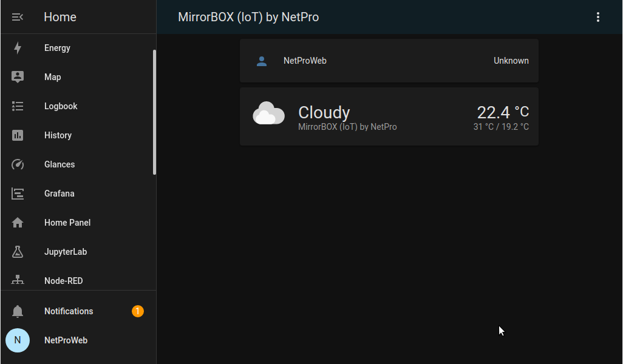Click the Unknown state of NetProWeb
This screenshot has height=364, width=623.
511,61
